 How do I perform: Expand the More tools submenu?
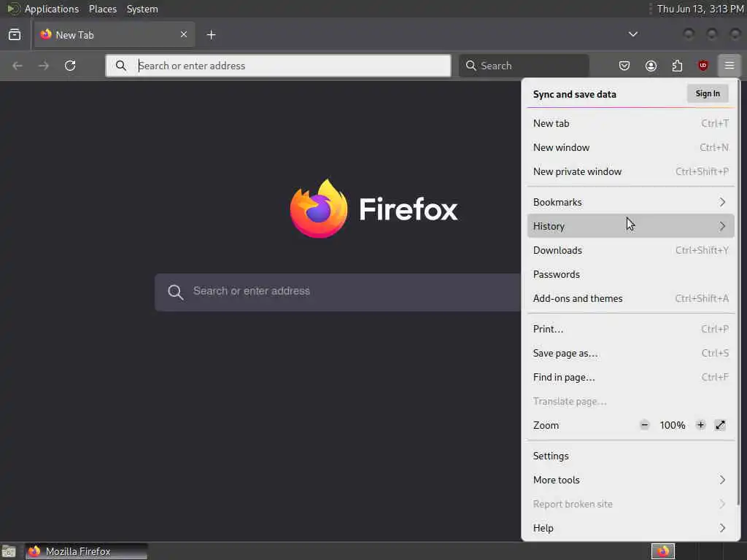point(631,480)
